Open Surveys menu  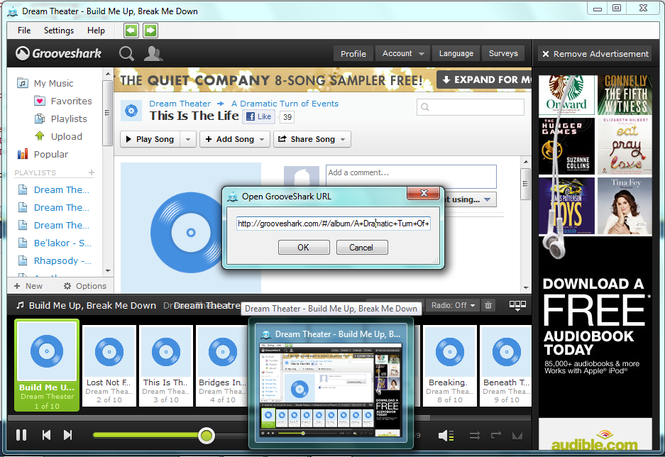503,53
